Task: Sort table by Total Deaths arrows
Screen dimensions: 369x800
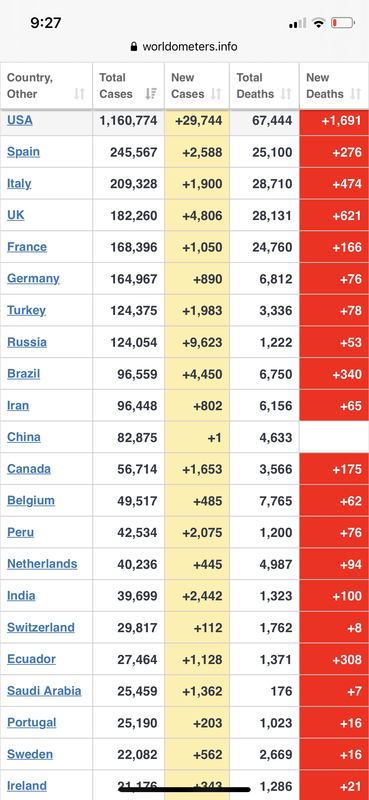Action: point(286,94)
